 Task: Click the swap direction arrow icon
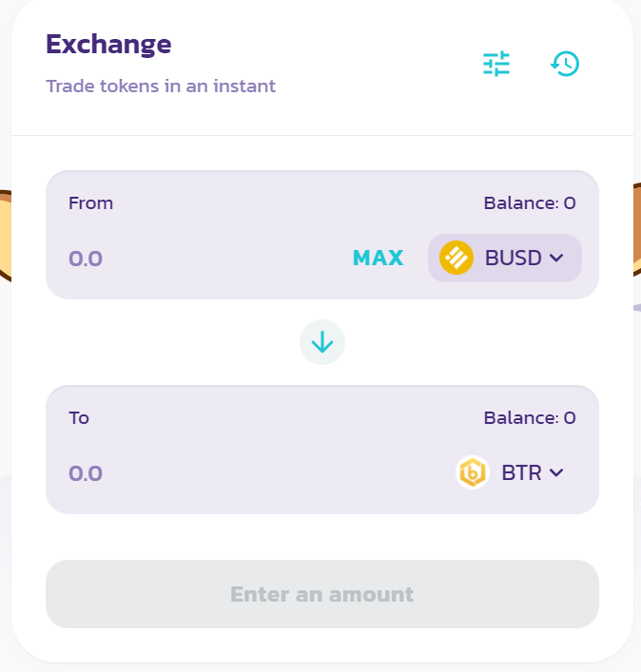click(322, 342)
